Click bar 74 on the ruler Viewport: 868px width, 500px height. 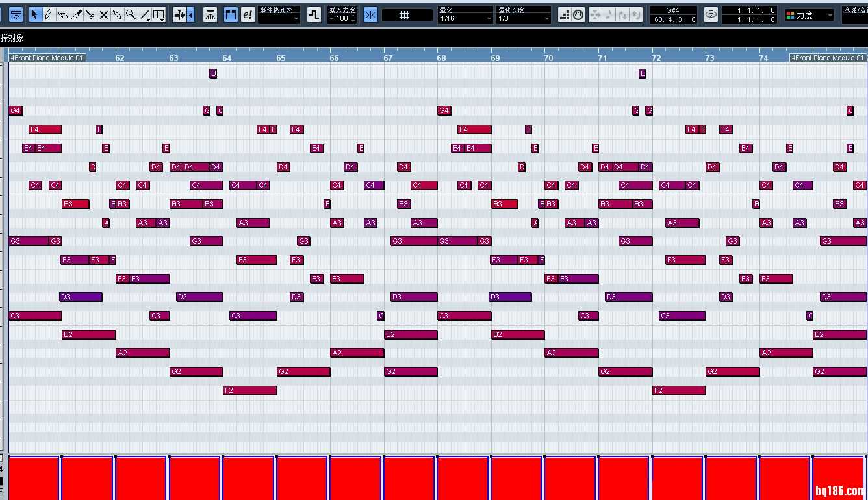coord(763,58)
